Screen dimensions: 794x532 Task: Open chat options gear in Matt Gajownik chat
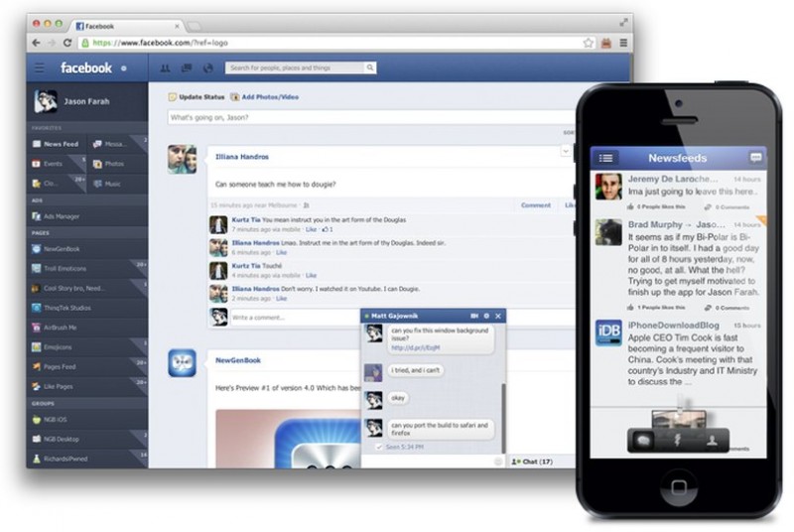coord(486,316)
